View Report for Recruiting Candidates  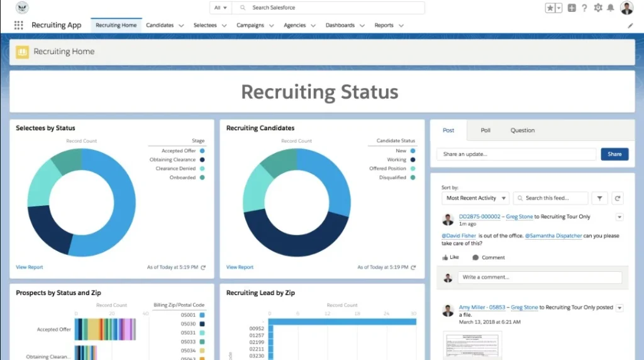point(240,267)
